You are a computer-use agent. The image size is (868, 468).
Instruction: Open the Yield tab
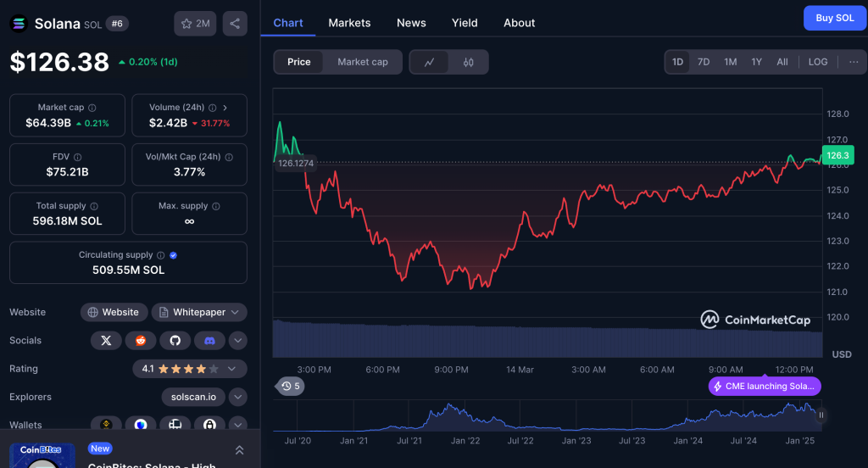point(465,23)
